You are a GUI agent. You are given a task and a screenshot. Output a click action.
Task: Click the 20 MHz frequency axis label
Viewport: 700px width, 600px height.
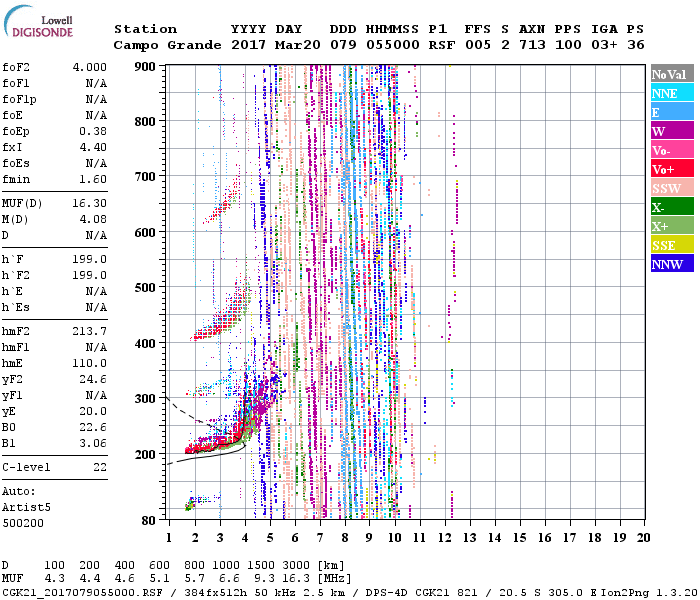[x=644, y=538]
